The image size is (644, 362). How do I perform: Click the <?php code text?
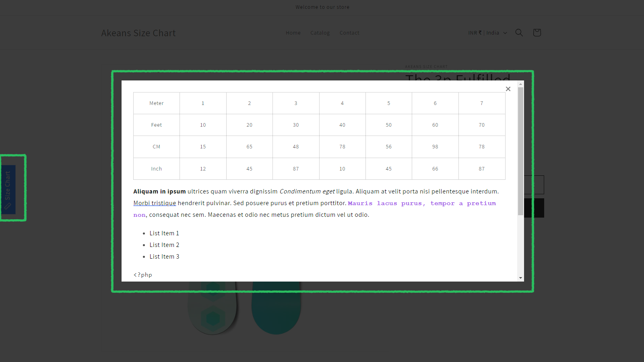(x=143, y=275)
